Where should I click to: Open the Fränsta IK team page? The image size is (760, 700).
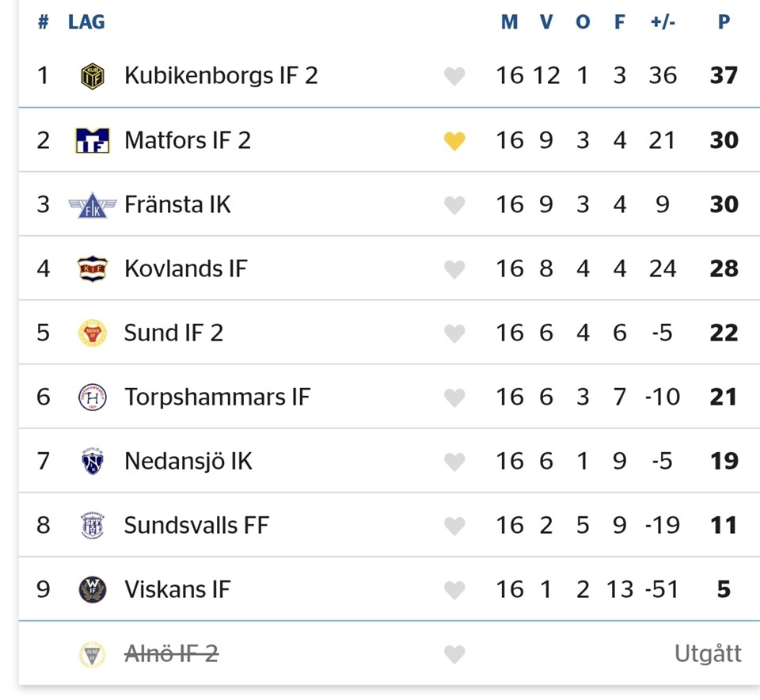[x=177, y=205]
